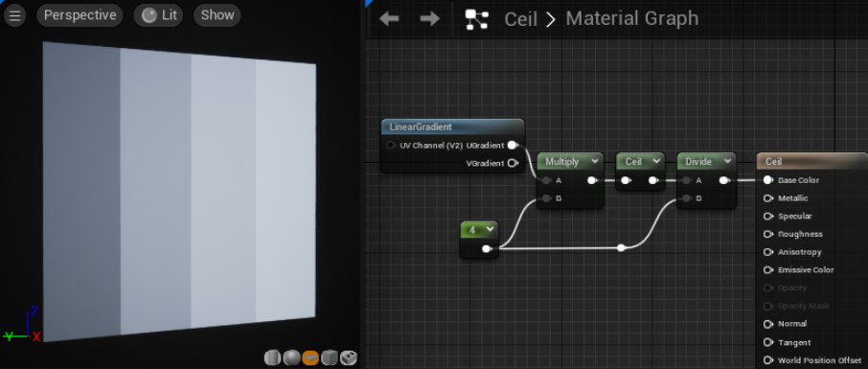Expand the Multiply node chevron
The width and height of the screenshot is (868, 369).
595,161
